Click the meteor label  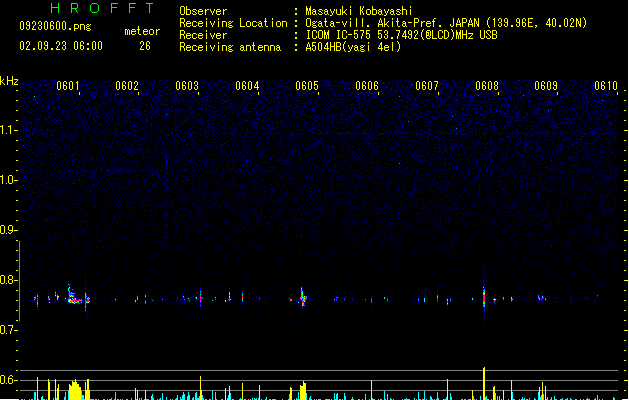142,31
